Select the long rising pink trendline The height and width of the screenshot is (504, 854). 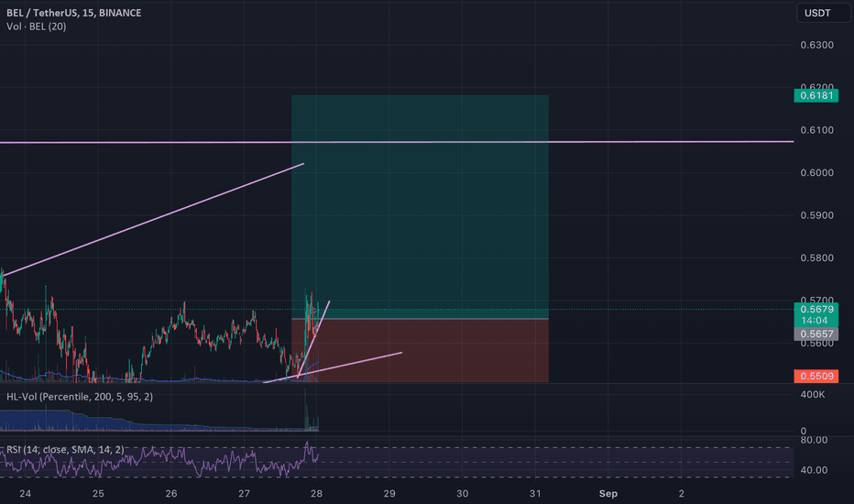pos(152,219)
